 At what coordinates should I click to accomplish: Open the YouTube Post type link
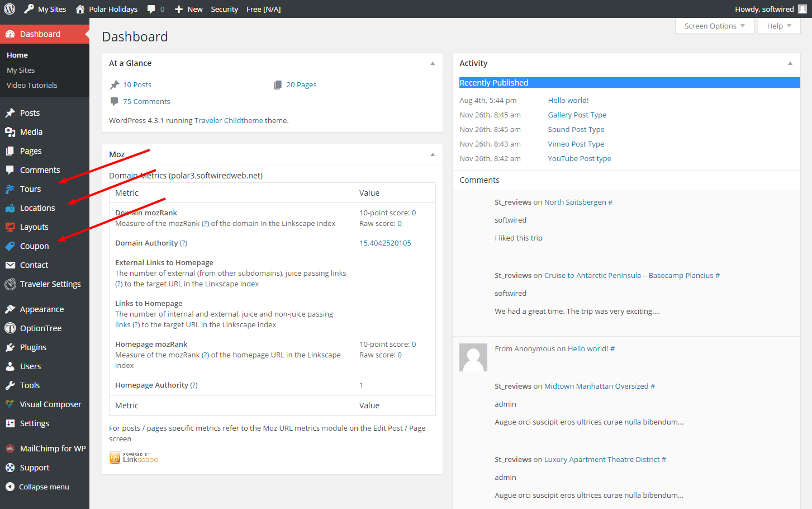[580, 158]
